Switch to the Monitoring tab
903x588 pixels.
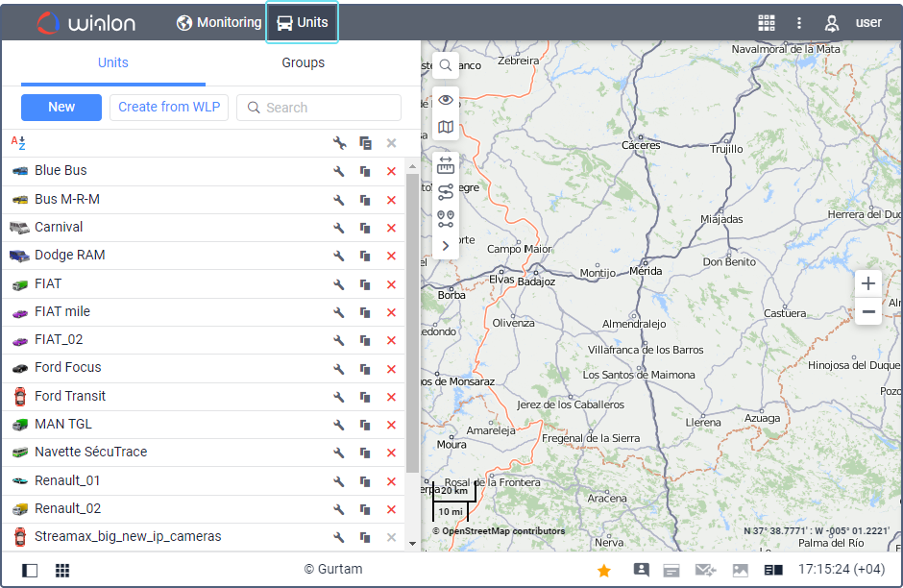click(x=219, y=22)
